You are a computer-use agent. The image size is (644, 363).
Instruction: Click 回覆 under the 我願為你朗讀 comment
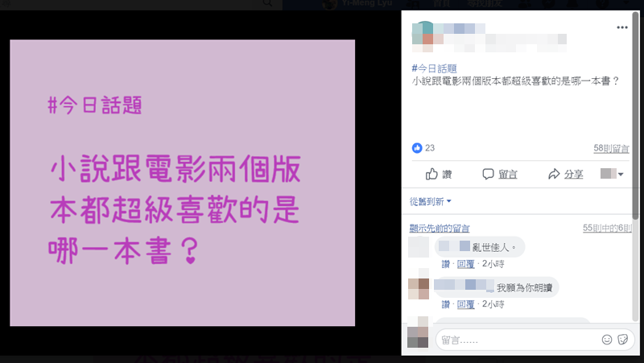pos(466,304)
